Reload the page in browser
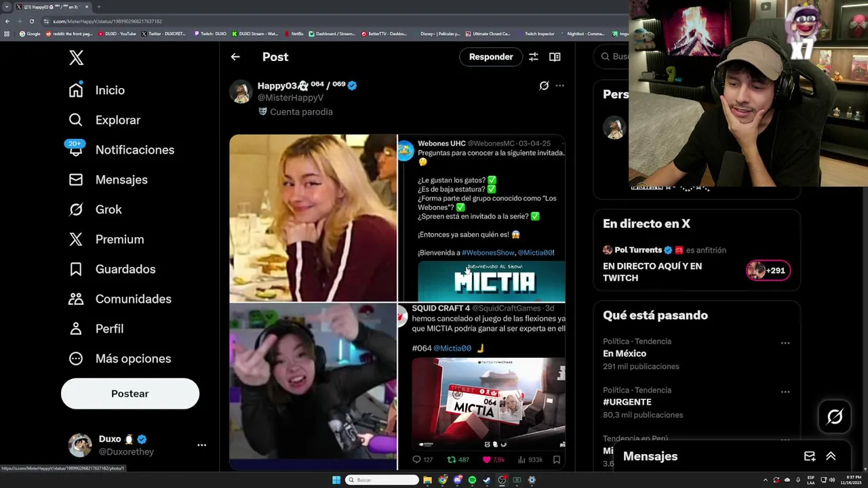 [31, 21]
